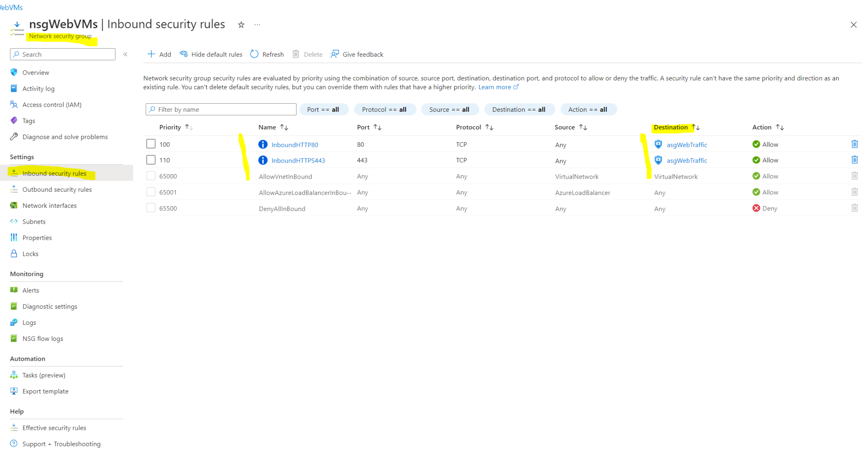Screen dimensions: 868x459
Task: Open Diagnose and solve problems
Action: pos(65,136)
